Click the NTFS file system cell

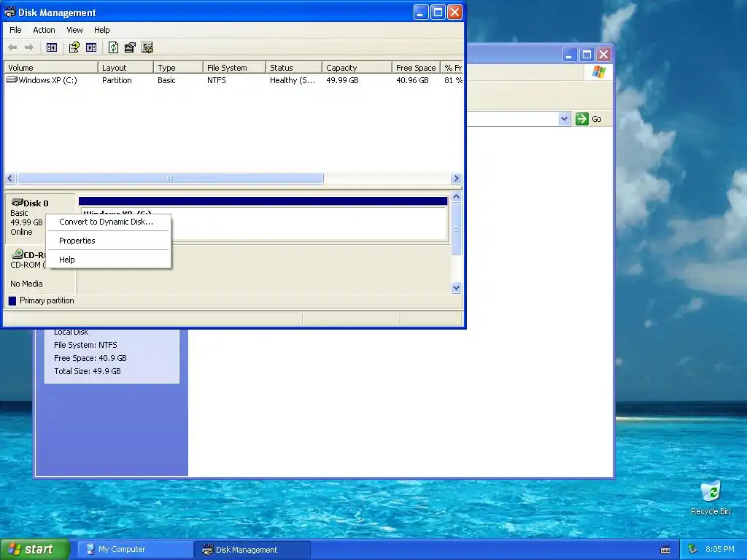tap(216, 80)
